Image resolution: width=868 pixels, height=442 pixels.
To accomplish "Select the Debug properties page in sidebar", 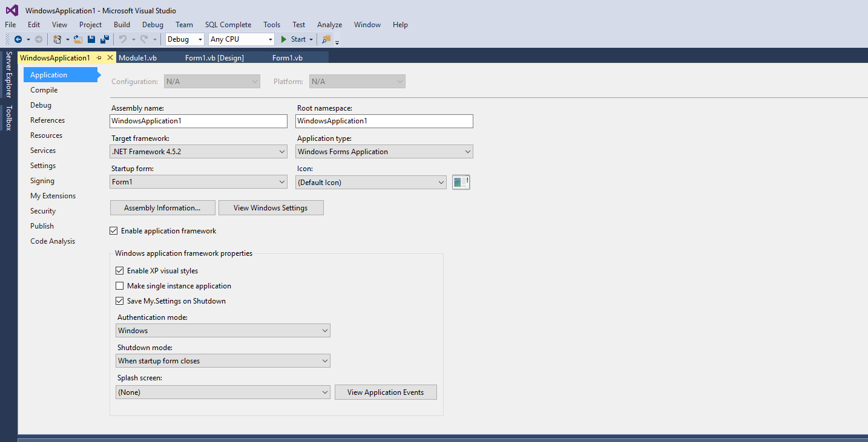I will pyautogui.click(x=41, y=105).
